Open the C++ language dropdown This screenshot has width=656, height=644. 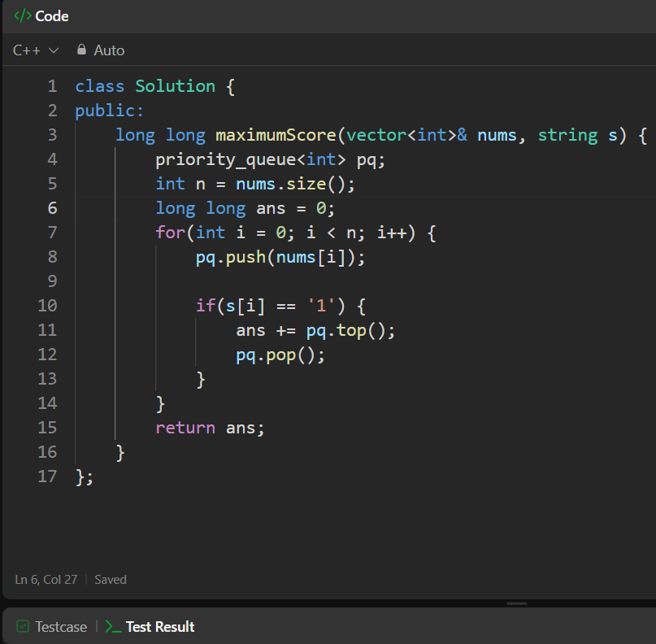point(36,50)
